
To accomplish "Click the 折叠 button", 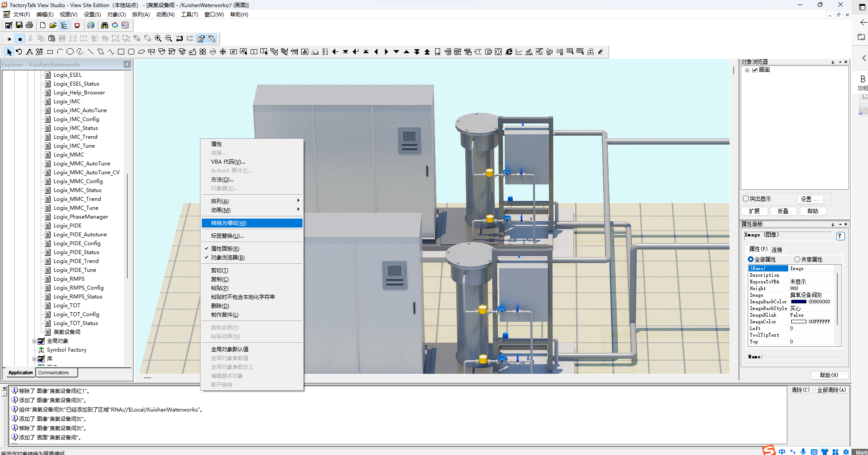I will pos(783,211).
